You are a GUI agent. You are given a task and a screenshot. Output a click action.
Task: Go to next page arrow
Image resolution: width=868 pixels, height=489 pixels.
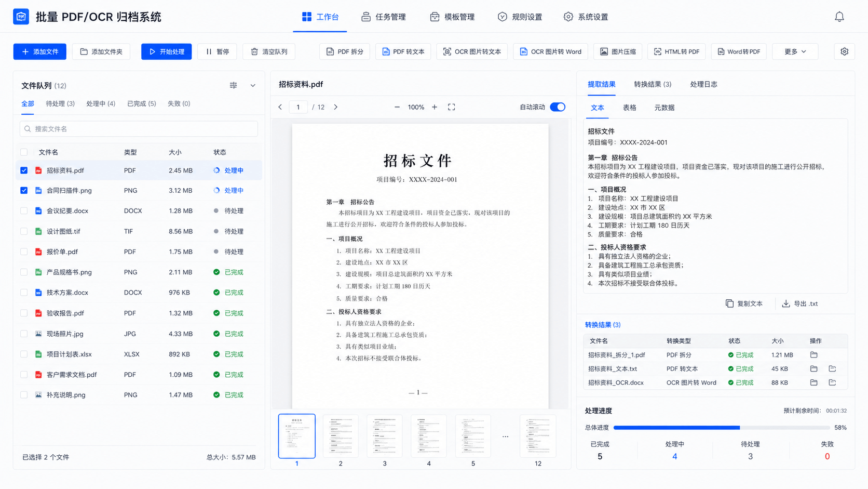336,107
